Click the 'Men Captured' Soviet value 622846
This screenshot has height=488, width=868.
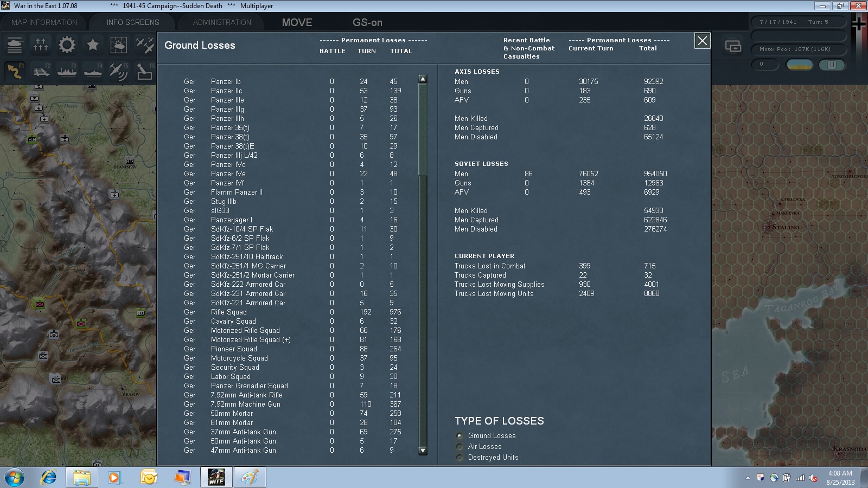pos(655,220)
